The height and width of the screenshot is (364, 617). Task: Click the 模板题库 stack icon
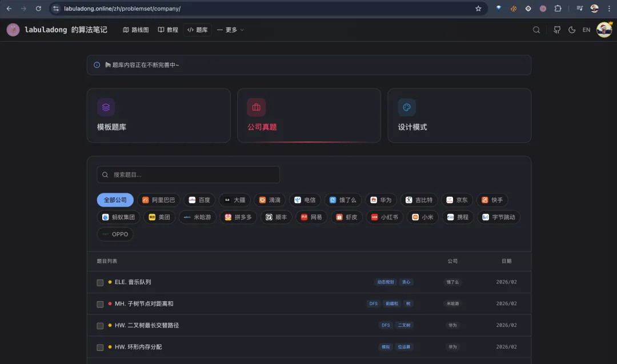point(106,107)
